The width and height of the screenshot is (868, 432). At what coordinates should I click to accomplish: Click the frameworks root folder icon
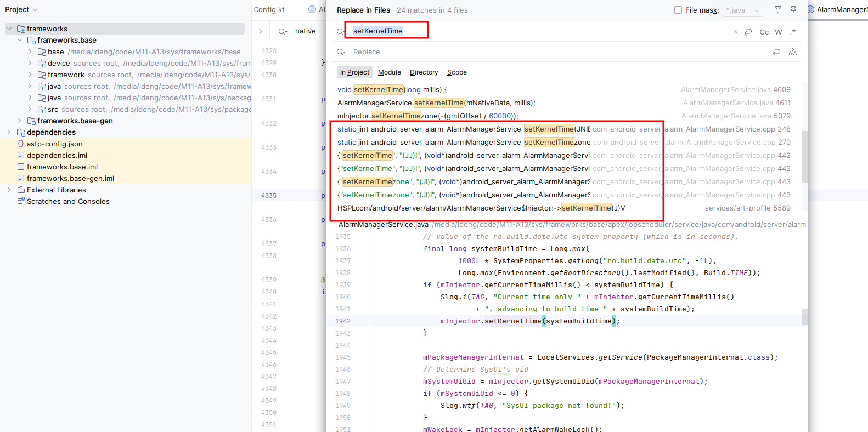pyautogui.click(x=21, y=29)
